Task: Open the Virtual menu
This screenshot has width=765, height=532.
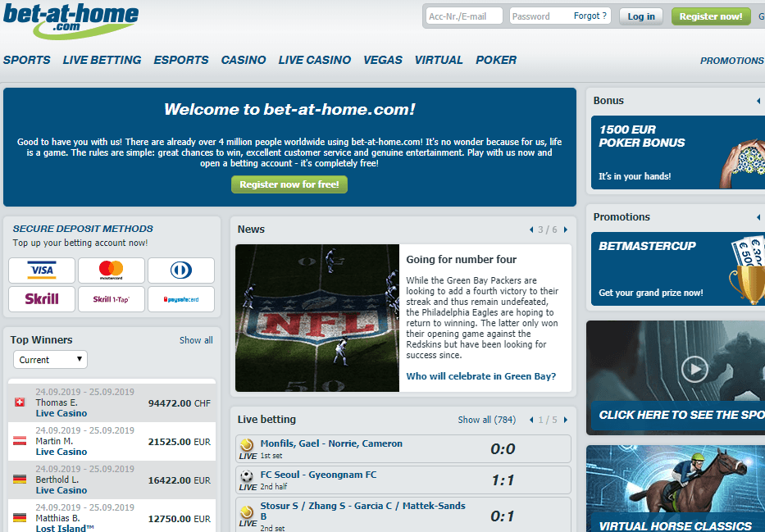Action: (439, 60)
